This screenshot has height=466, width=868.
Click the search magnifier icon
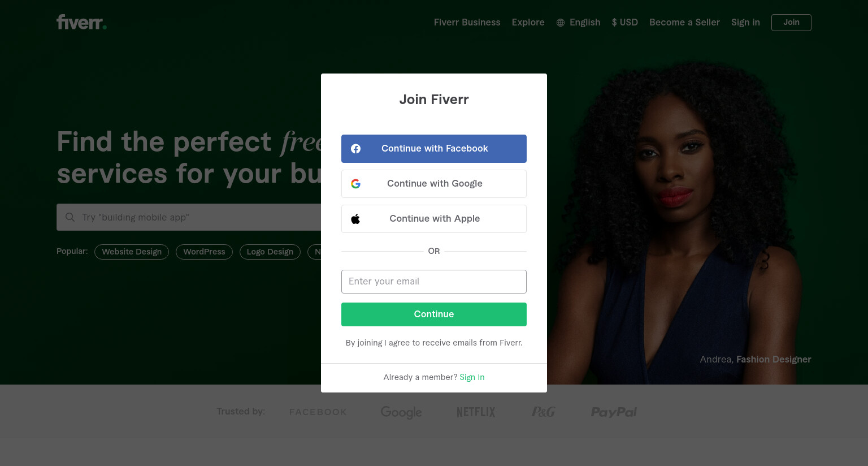(70, 217)
